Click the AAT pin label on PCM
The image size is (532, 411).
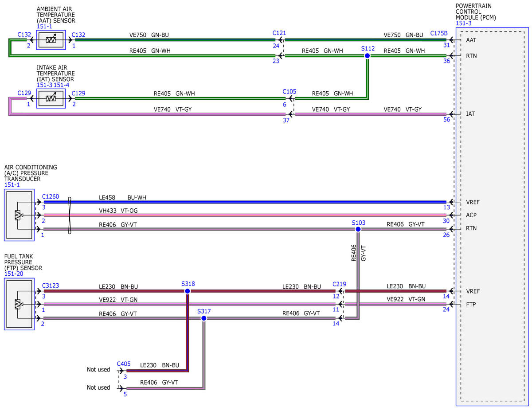(x=472, y=40)
